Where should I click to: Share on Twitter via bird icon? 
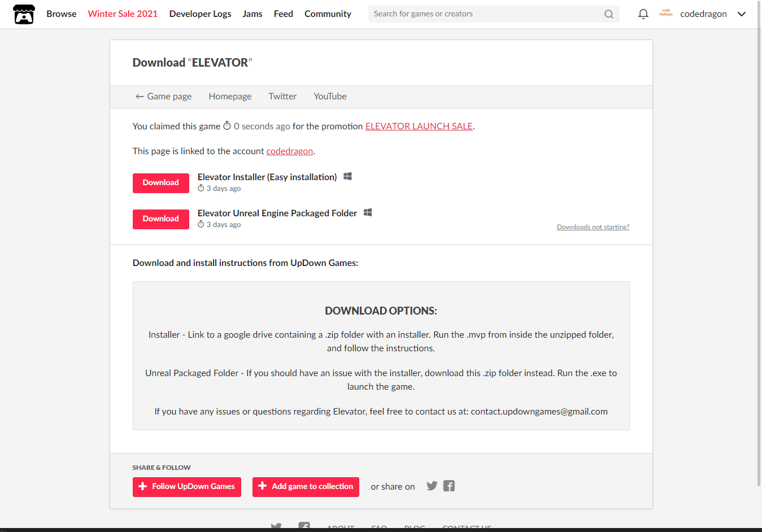(432, 486)
